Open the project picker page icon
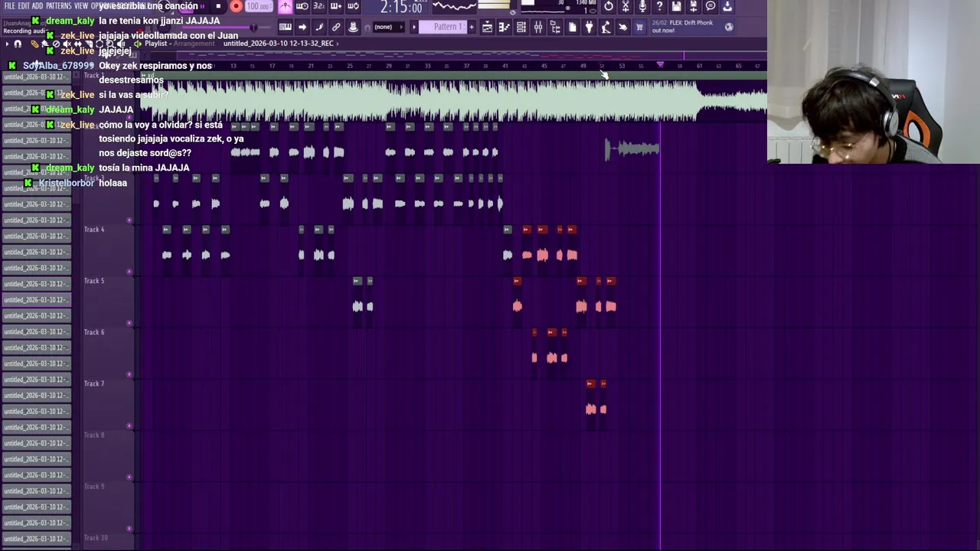Viewport: 980px width, 551px height. tap(572, 28)
